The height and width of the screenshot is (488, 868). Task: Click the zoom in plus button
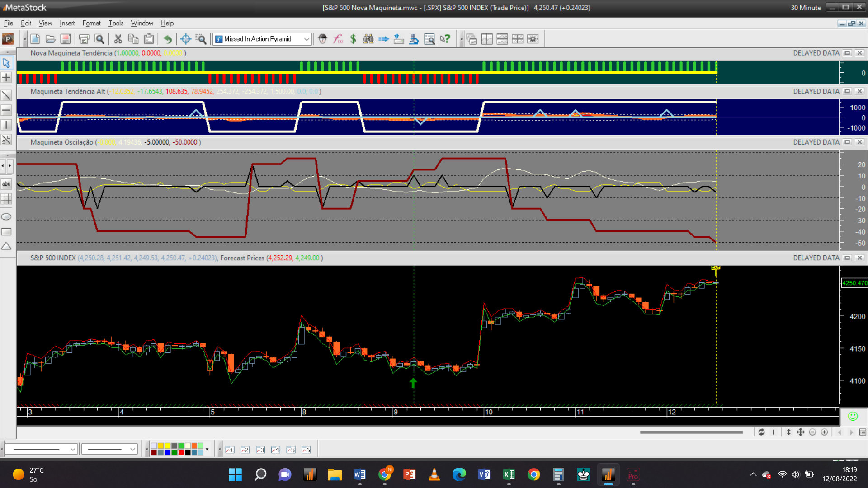[824, 432]
